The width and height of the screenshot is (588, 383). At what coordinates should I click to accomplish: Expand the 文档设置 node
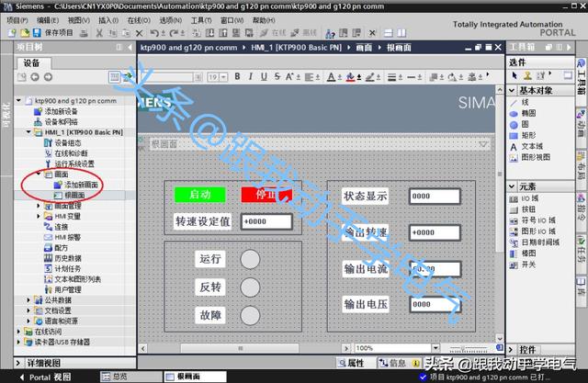pos(28,310)
